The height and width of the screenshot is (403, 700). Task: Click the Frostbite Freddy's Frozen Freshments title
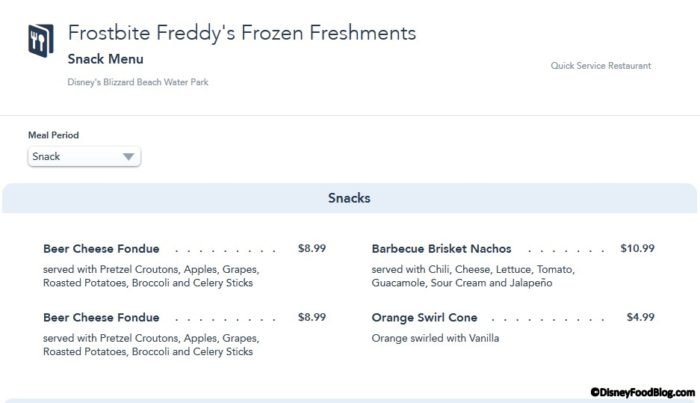coord(241,33)
